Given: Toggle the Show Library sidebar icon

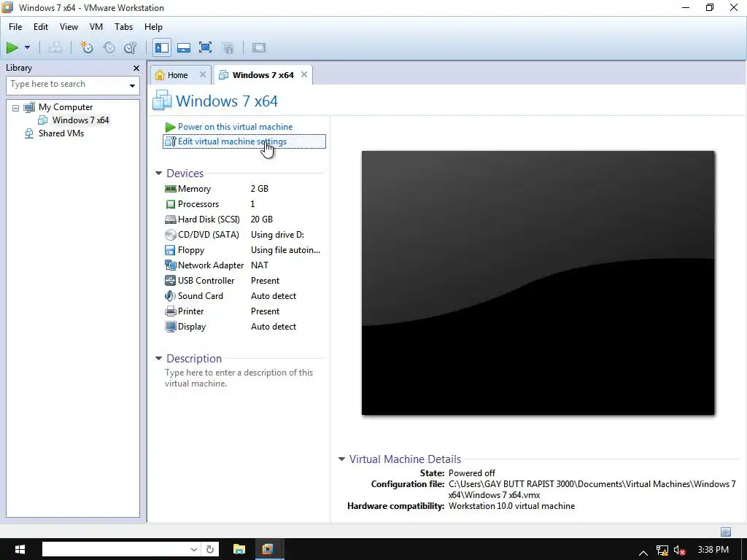Looking at the screenshot, I should coord(162,47).
